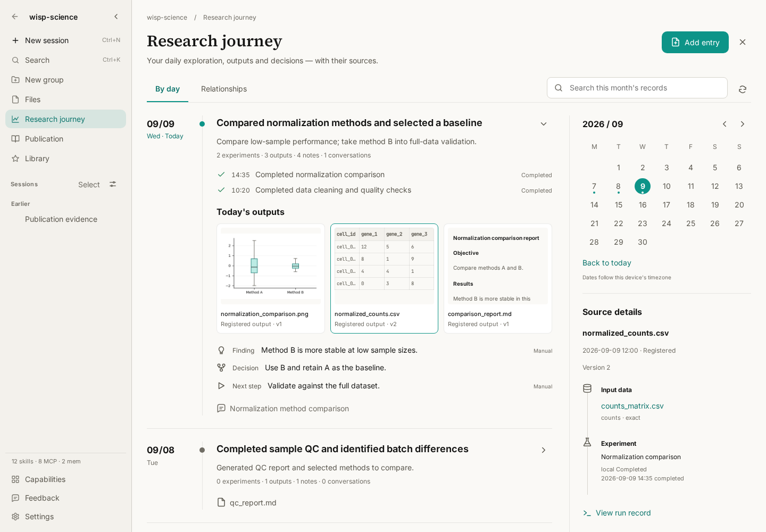The width and height of the screenshot is (766, 532).
Task: Open the Completed data cleaning and quality checks activity
Action: (x=384, y=190)
